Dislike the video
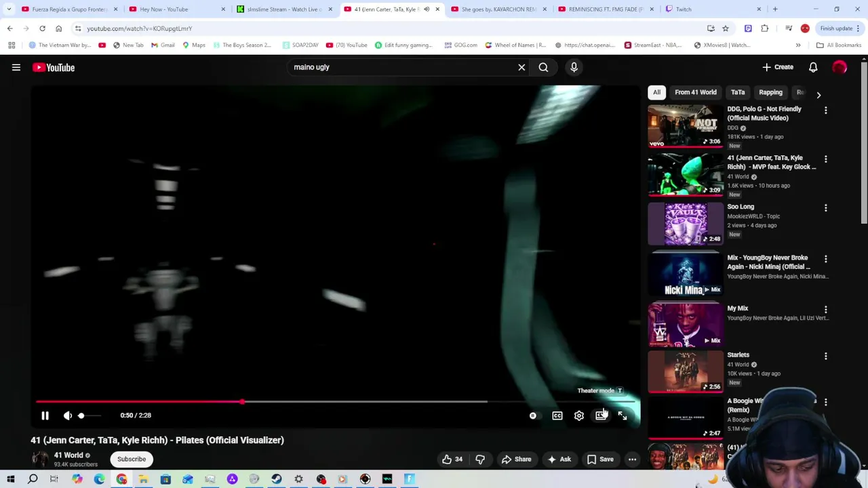 (480, 460)
